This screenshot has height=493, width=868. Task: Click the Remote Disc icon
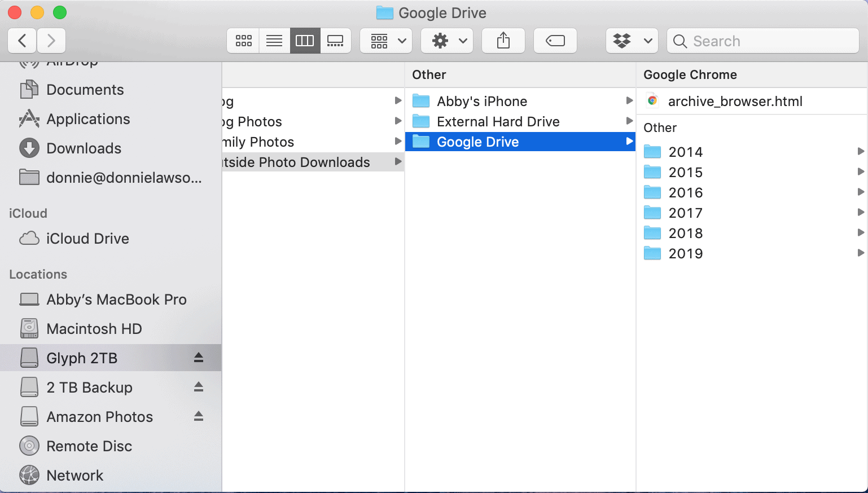point(29,446)
